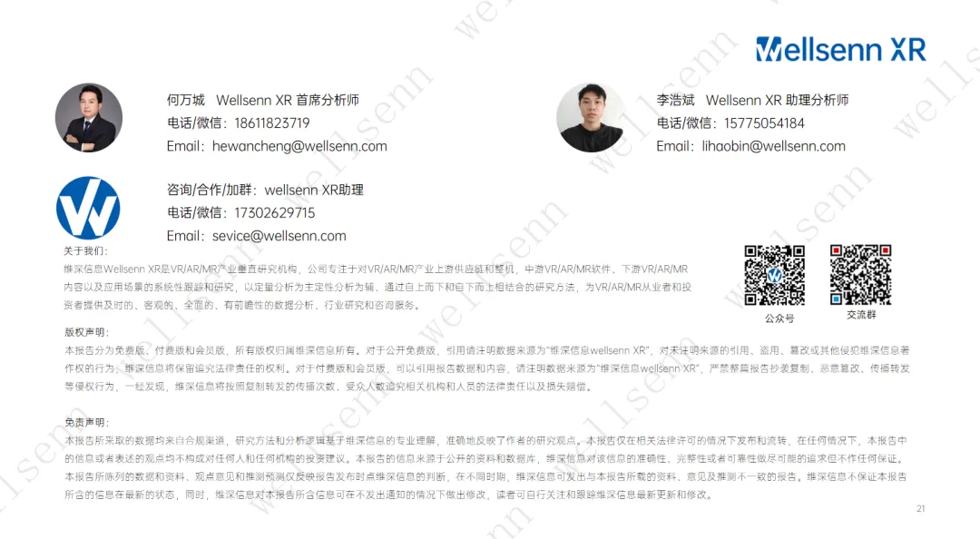This screenshot has height=539, width=980.
Task: Click the 版权声明 section heading
Action: coord(87,332)
